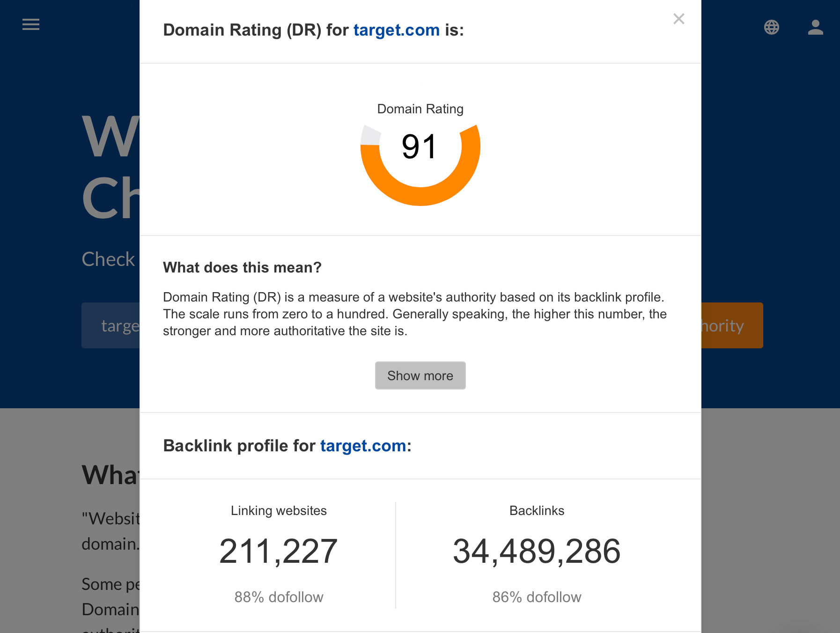This screenshot has height=633, width=840.
Task: Click the "What does this mean?" heading
Action: (x=242, y=267)
